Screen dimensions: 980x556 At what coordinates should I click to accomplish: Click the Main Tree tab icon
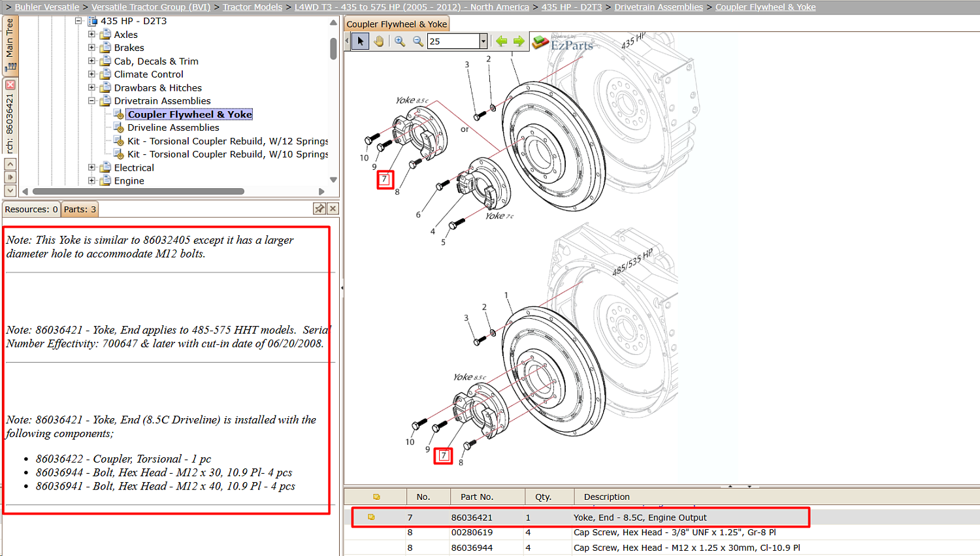(x=10, y=67)
